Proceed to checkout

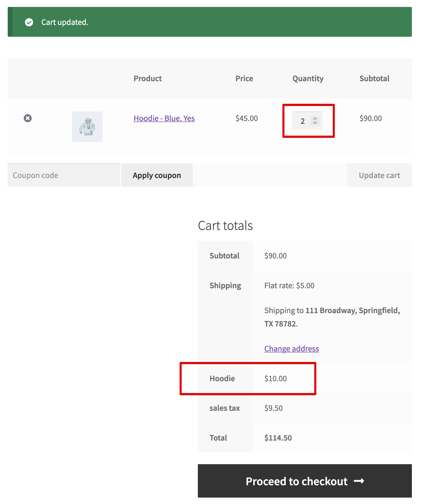(304, 481)
